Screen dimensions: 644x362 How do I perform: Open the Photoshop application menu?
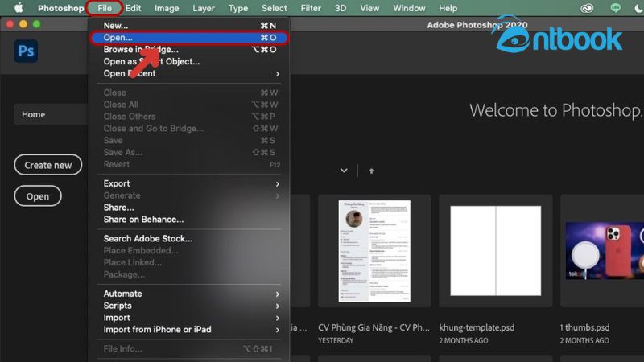(61, 8)
